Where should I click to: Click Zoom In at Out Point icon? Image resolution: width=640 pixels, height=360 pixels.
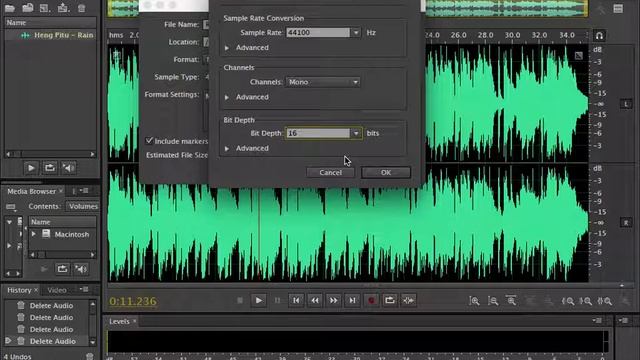(x=586, y=301)
